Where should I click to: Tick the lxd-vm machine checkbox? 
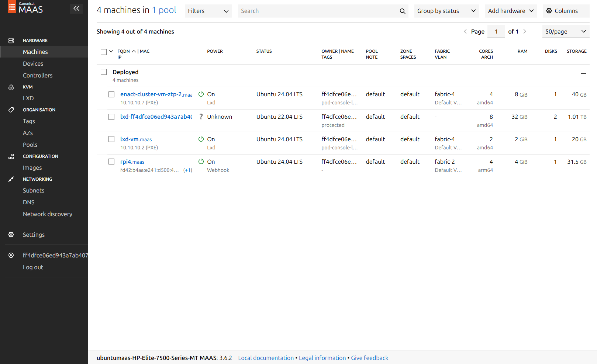coord(111,139)
